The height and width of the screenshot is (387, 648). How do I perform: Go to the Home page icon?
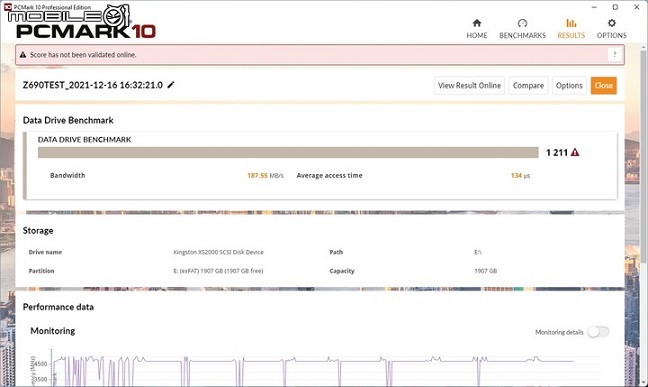coord(476,23)
